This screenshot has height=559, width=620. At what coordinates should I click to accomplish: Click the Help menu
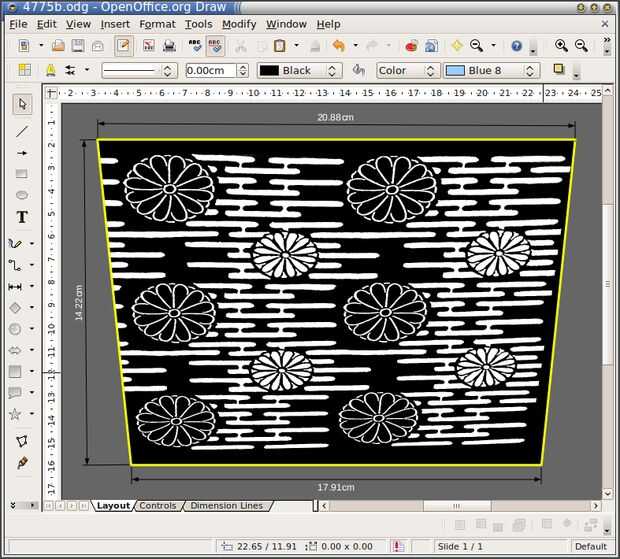pos(328,24)
